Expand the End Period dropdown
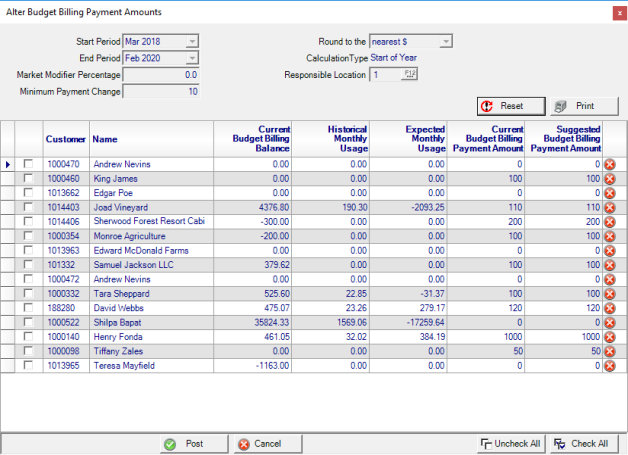Image resolution: width=628 pixels, height=455 pixels. coord(192,59)
